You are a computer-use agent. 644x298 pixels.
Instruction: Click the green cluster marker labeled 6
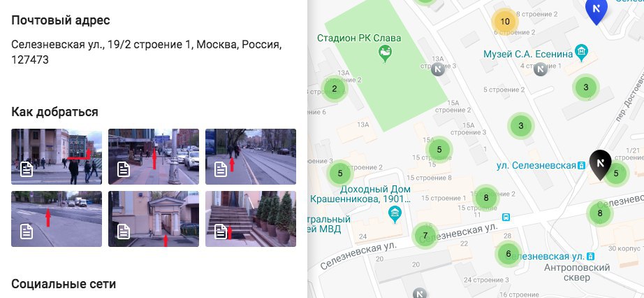point(508,254)
